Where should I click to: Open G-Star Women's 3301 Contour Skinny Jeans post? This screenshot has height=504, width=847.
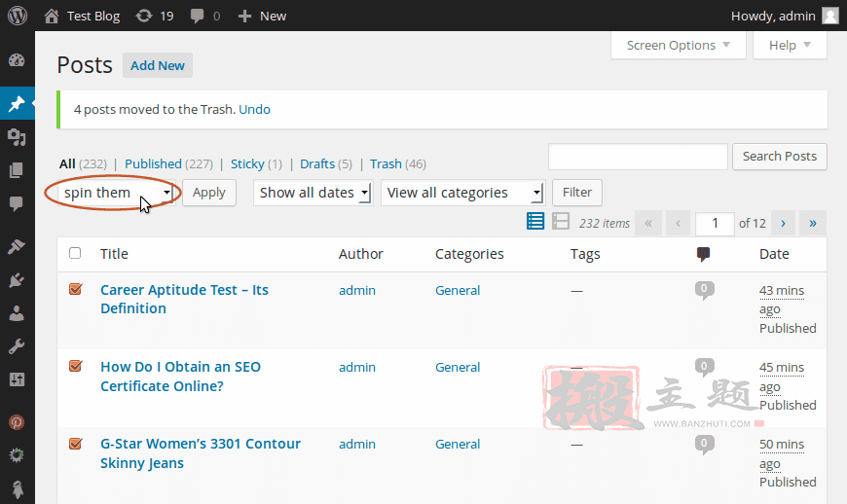[x=201, y=453]
